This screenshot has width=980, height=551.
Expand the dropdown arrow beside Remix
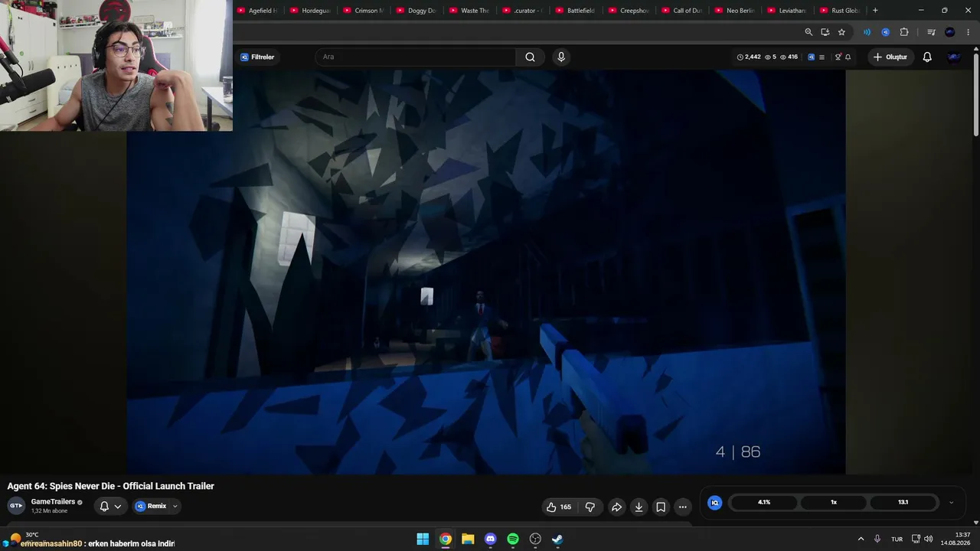point(175,506)
